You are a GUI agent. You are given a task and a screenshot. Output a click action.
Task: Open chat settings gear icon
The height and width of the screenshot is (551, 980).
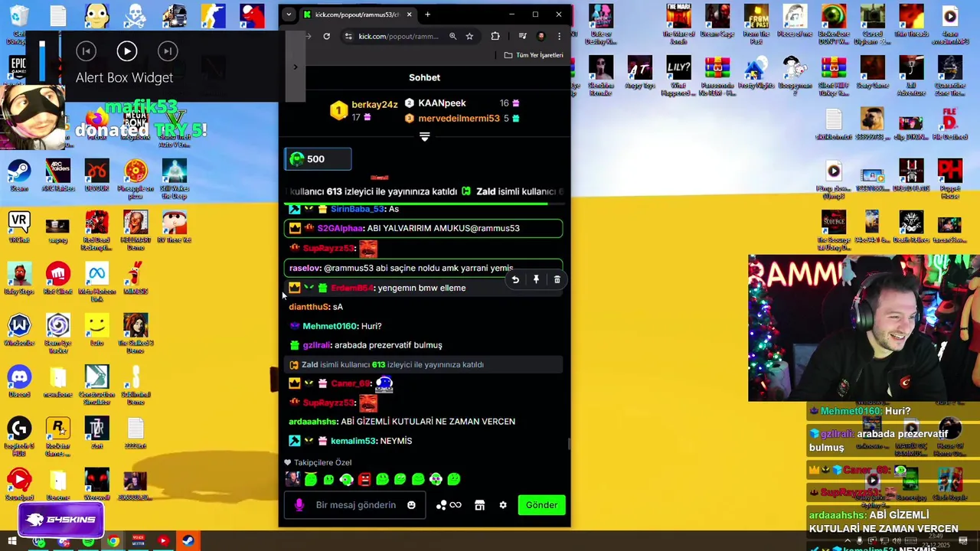[x=503, y=505]
